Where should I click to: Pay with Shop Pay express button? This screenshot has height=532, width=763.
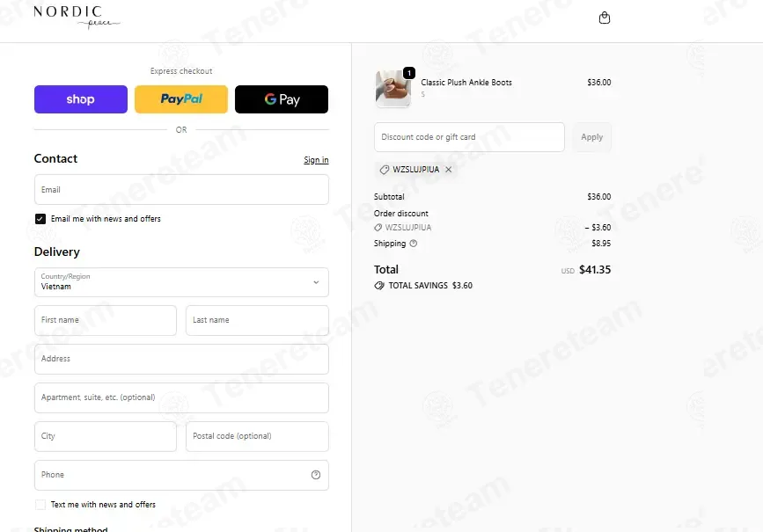tap(81, 99)
